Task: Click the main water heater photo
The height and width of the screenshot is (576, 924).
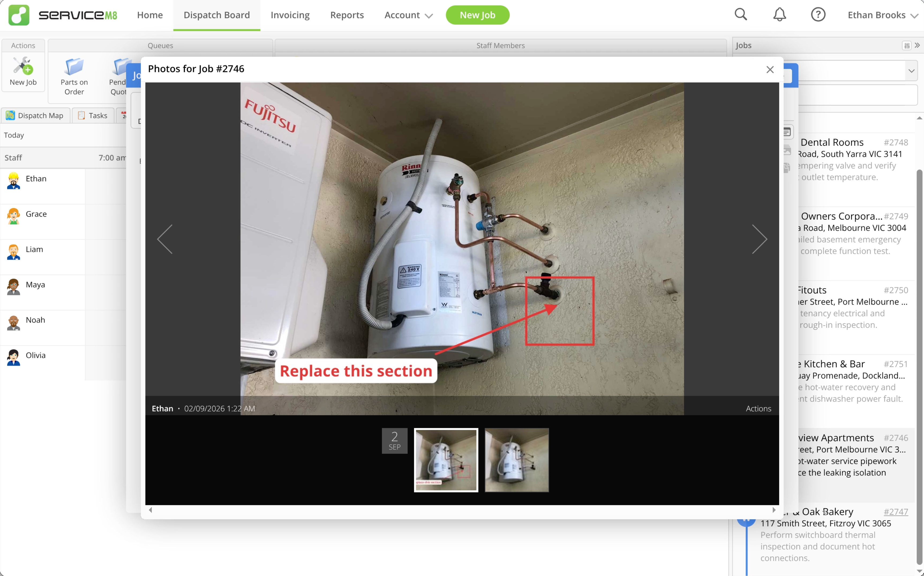Action: pos(462,248)
